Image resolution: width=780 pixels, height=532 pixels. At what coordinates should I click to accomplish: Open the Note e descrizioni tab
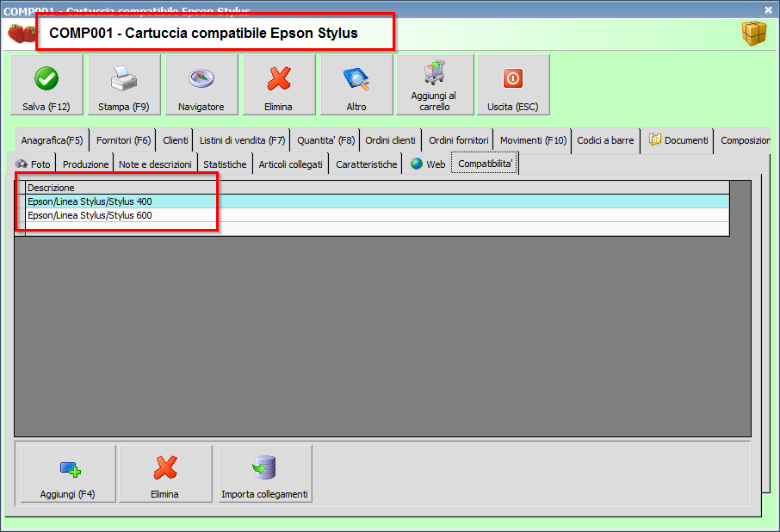click(155, 164)
